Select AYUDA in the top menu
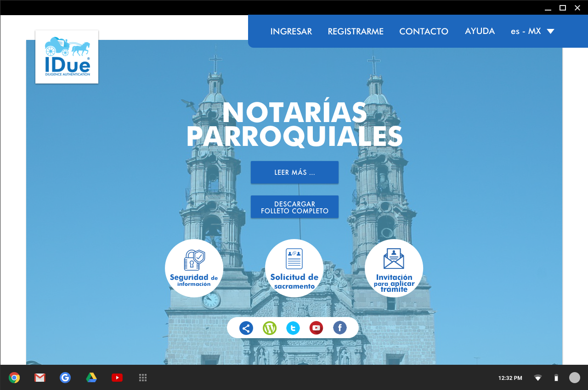Viewport: 588px width, 390px height. coord(480,31)
